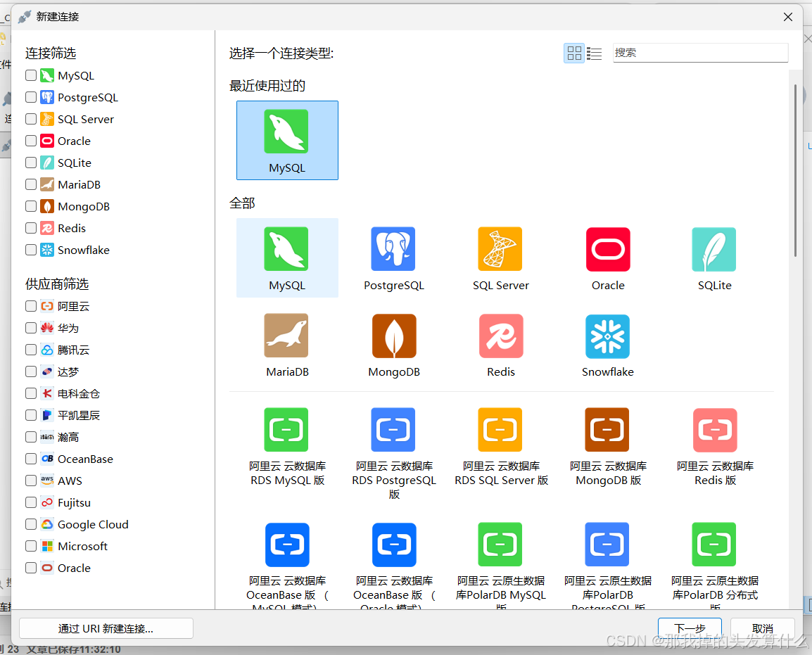Select 阿里云 PolarDB 分布式版 tile
The width and height of the screenshot is (812, 655).
[x=715, y=564]
